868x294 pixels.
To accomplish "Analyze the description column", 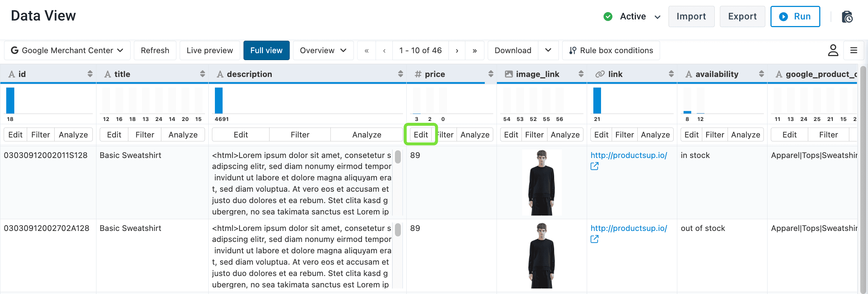I will click(367, 135).
